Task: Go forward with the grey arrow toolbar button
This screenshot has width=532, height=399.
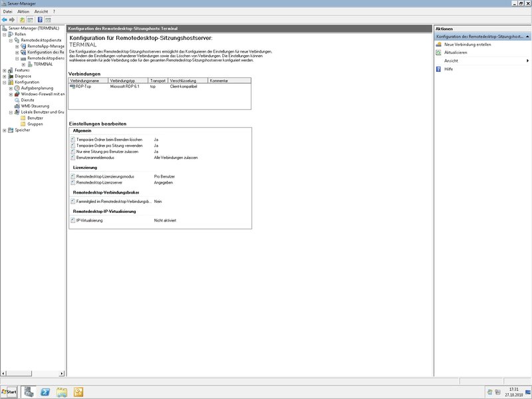Action: 12,20
